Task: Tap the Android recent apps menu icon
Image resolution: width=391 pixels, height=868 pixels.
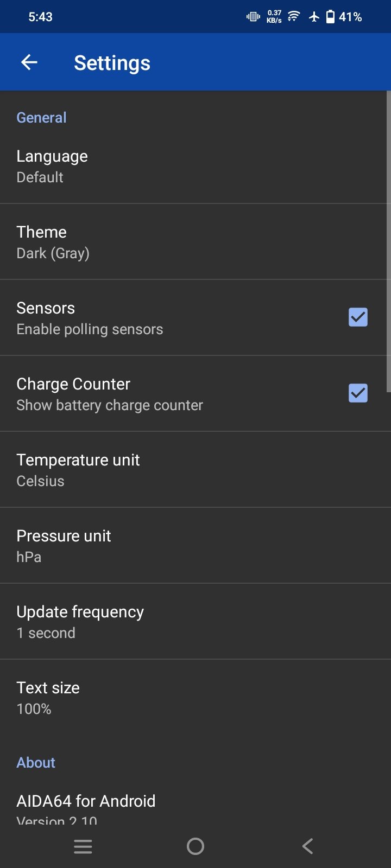Action: coord(83,846)
